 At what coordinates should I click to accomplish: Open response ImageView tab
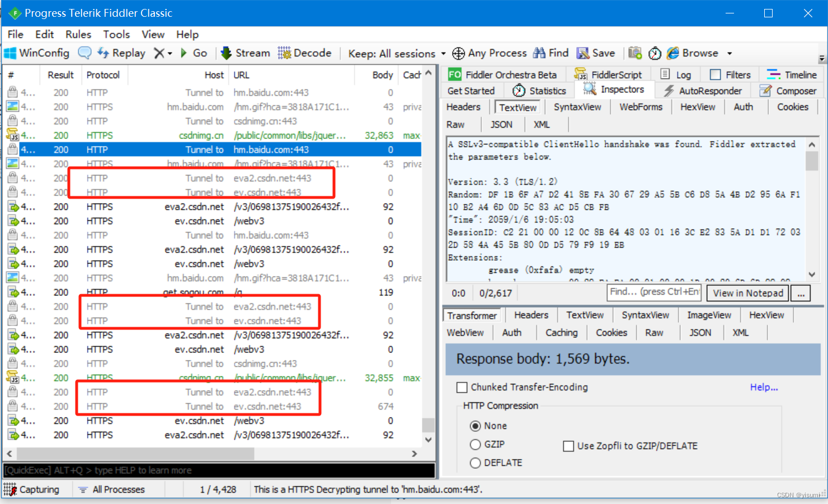[x=709, y=315]
